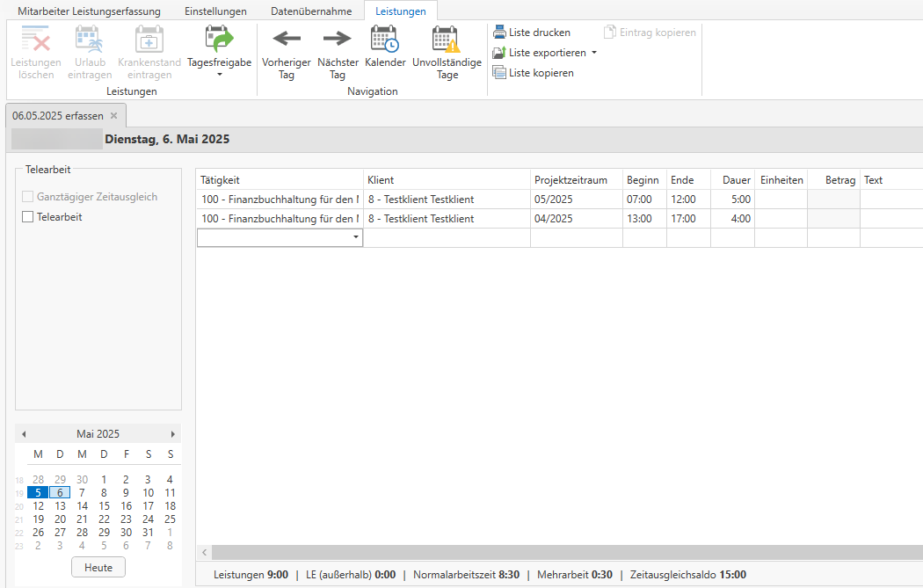The image size is (923, 588).
Task: Go to previous day with Vorheriger Tag arrow
Action: [x=286, y=40]
